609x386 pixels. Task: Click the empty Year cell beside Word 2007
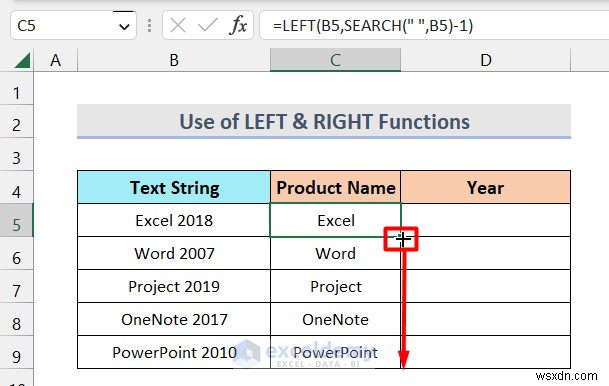click(x=485, y=253)
